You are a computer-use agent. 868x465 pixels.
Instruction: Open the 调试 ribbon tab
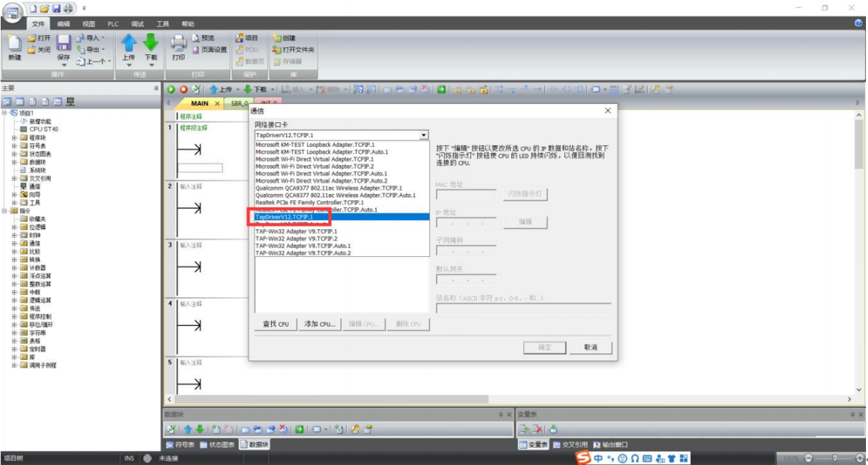[138, 24]
